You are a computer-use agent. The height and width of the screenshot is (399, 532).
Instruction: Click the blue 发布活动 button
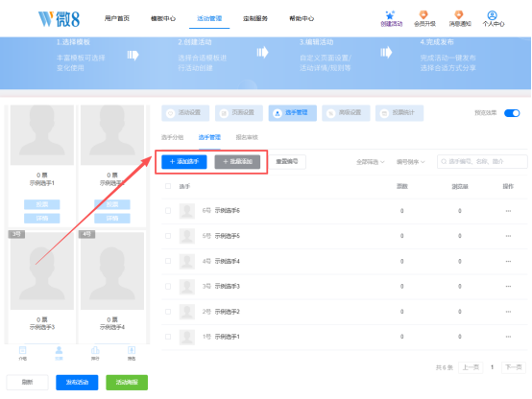pos(77,383)
